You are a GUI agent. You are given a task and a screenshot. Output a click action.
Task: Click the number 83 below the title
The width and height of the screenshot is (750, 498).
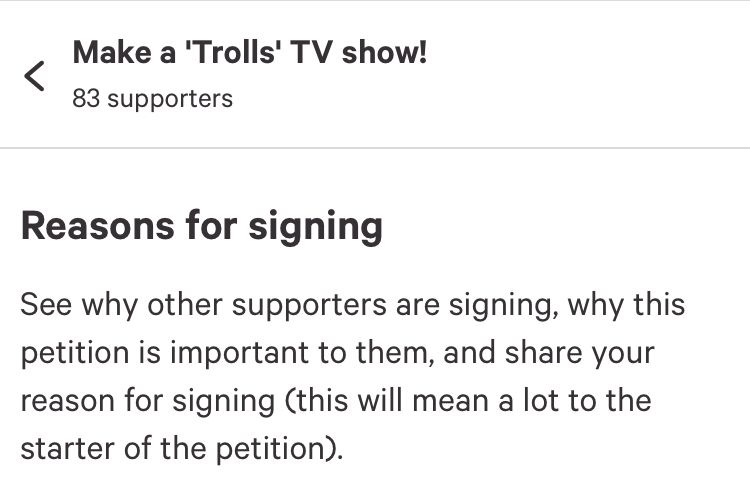click(85, 99)
